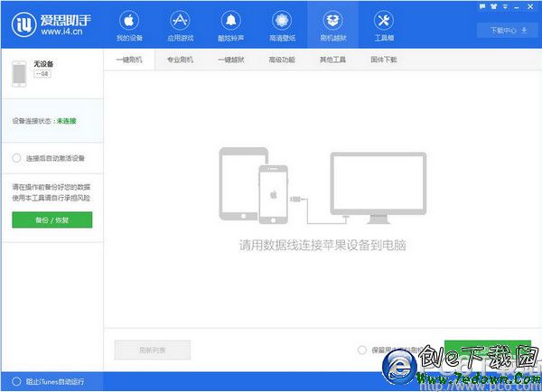
Task: Switch to the 高级功能 tab
Action: pos(282,60)
